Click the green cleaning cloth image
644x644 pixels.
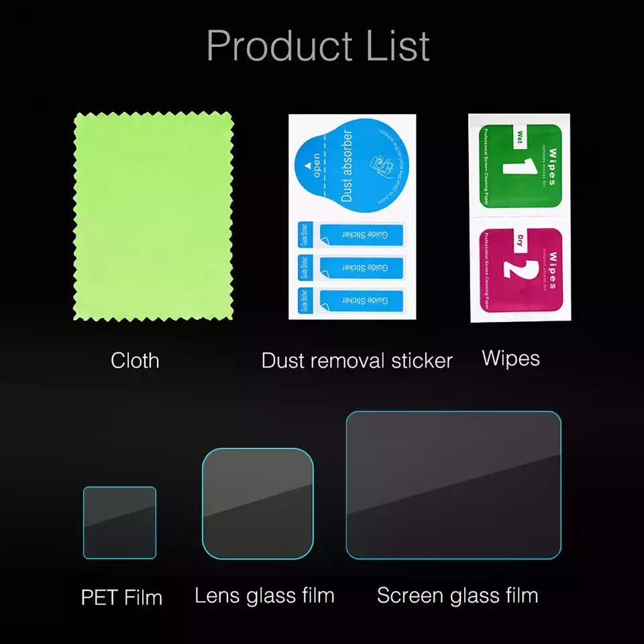tap(153, 216)
